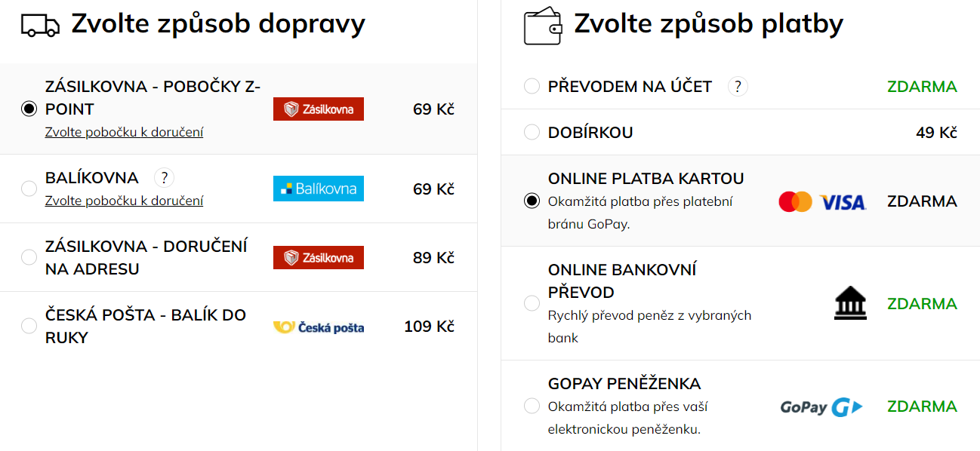Screen dimensions: 980x451
Task: Choose Dobírkou payment radio button
Action: (x=532, y=132)
